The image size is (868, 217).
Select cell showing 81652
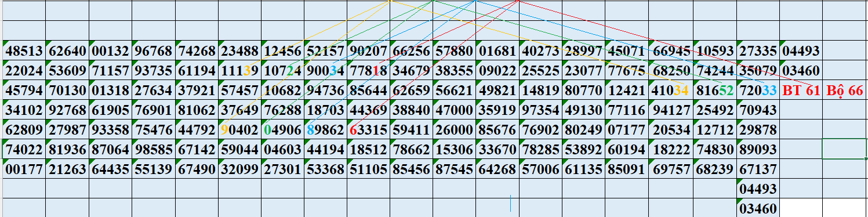point(714,91)
